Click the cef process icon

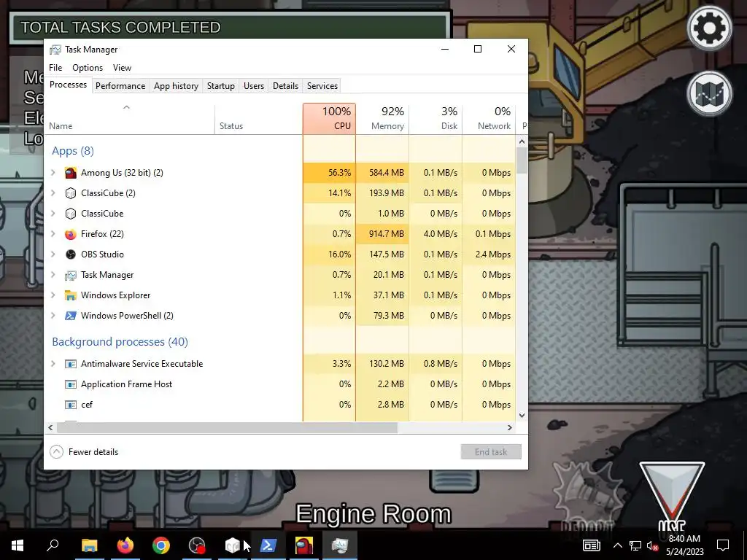[71, 405]
